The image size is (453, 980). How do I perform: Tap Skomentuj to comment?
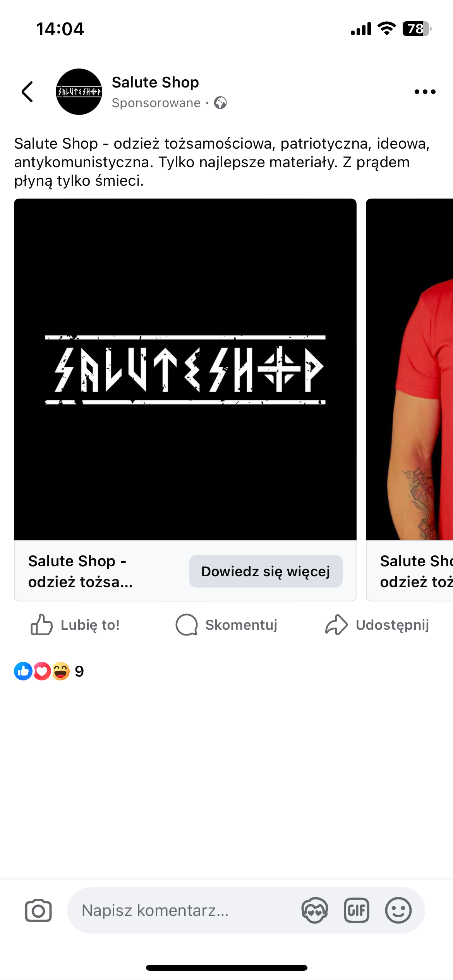[226, 625]
